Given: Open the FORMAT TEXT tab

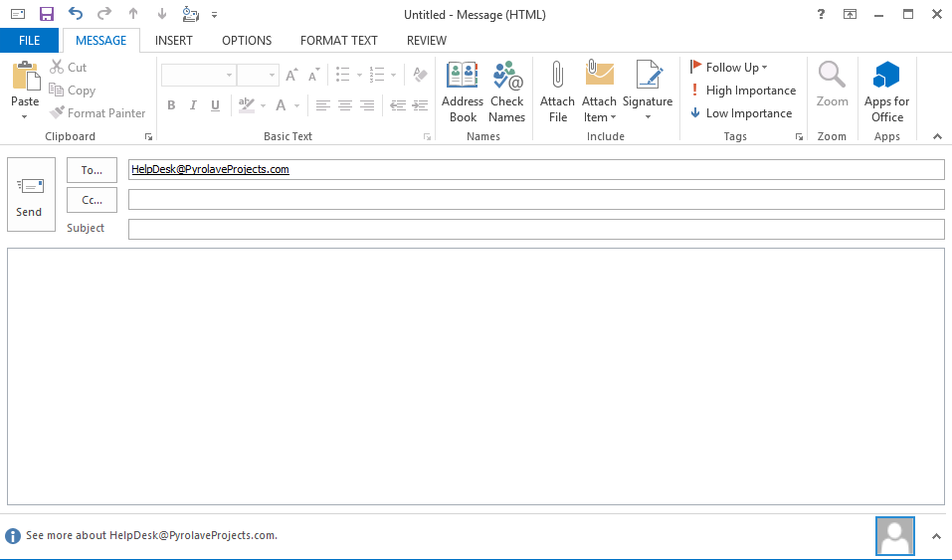Looking at the screenshot, I should coord(339,41).
